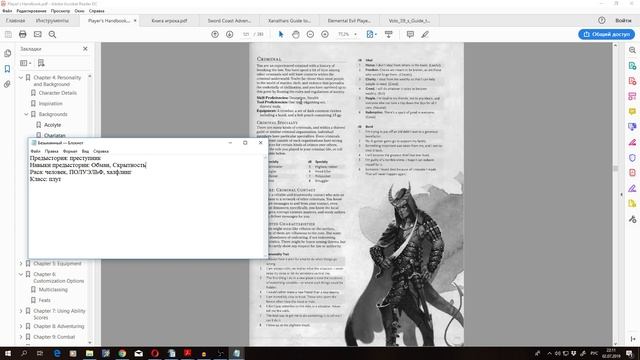Open the Windows Start button
The image size is (640, 360).
click(8, 353)
